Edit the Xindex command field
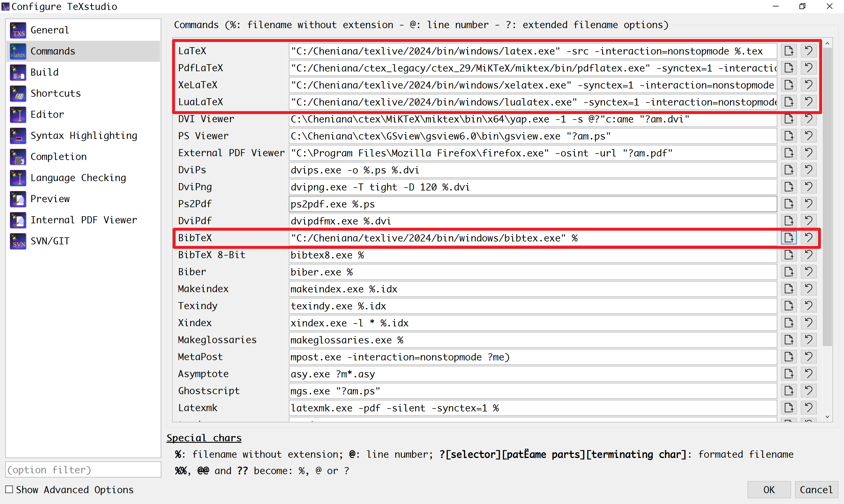Image resolution: width=844 pixels, height=504 pixels. pos(532,323)
